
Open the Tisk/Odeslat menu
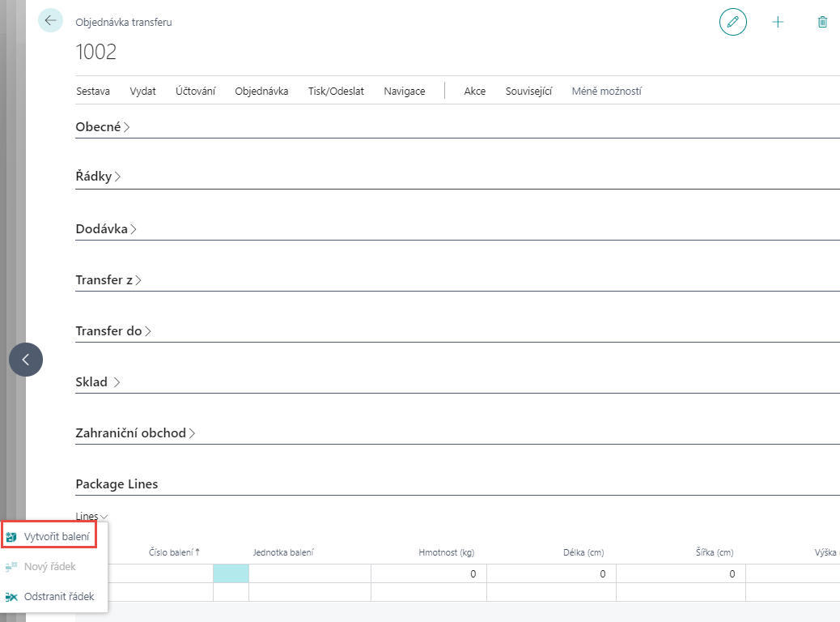coord(336,92)
